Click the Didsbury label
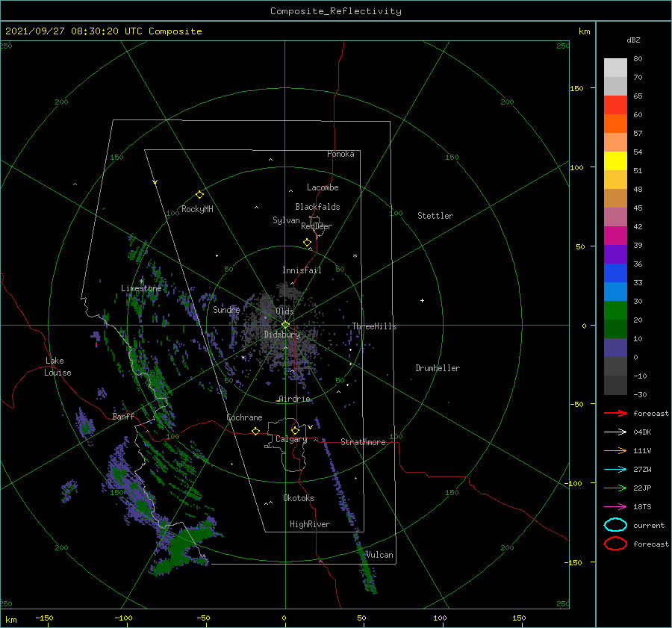The height and width of the screenshot is (628, 672). coord(282,335)
